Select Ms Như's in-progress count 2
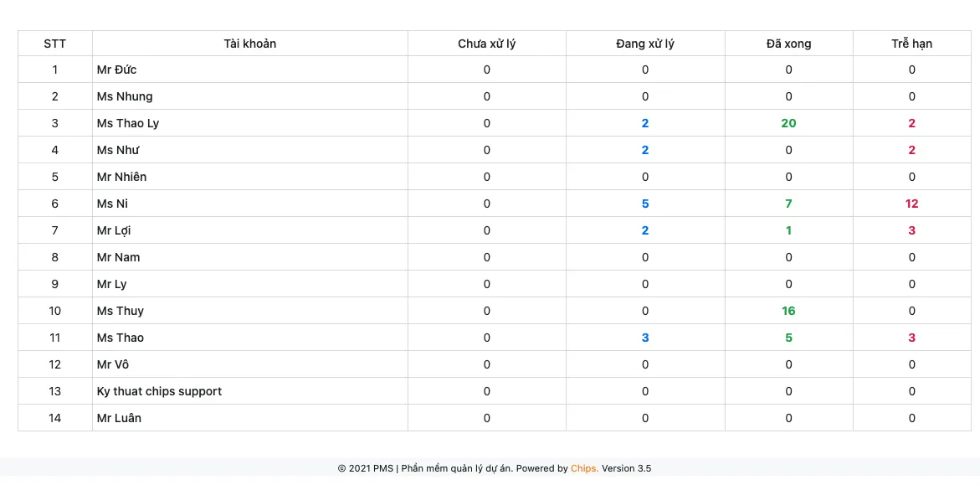The image size is (980, 485). click(645, 150)
